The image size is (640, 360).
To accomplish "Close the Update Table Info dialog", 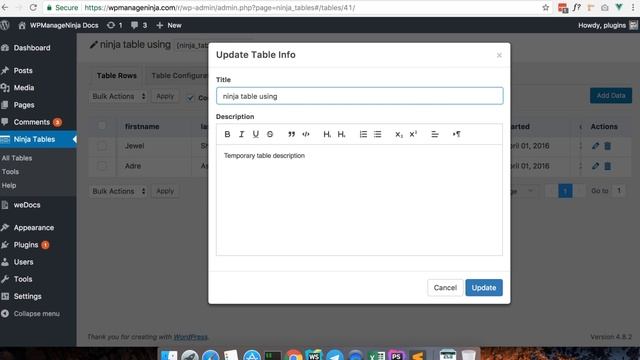I will coord(499,55).
